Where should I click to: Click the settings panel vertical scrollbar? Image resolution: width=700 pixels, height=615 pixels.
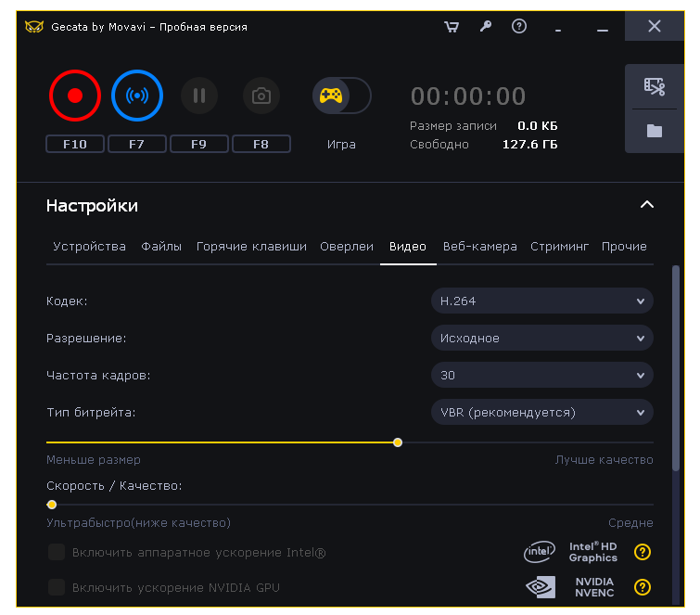coord(676,368)
